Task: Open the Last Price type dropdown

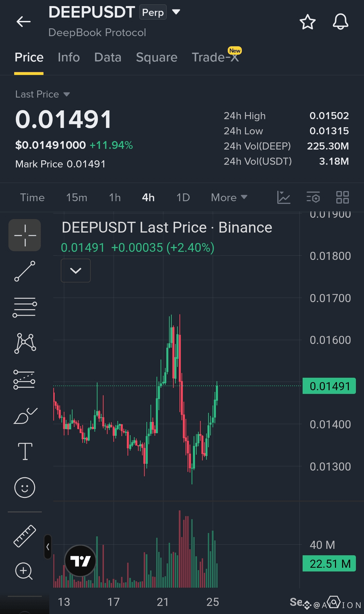Action: coord(43,94)
